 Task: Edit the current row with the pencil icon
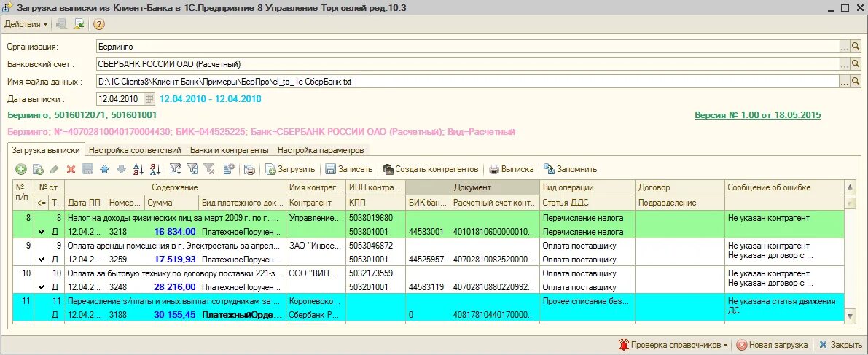(54, 169)
